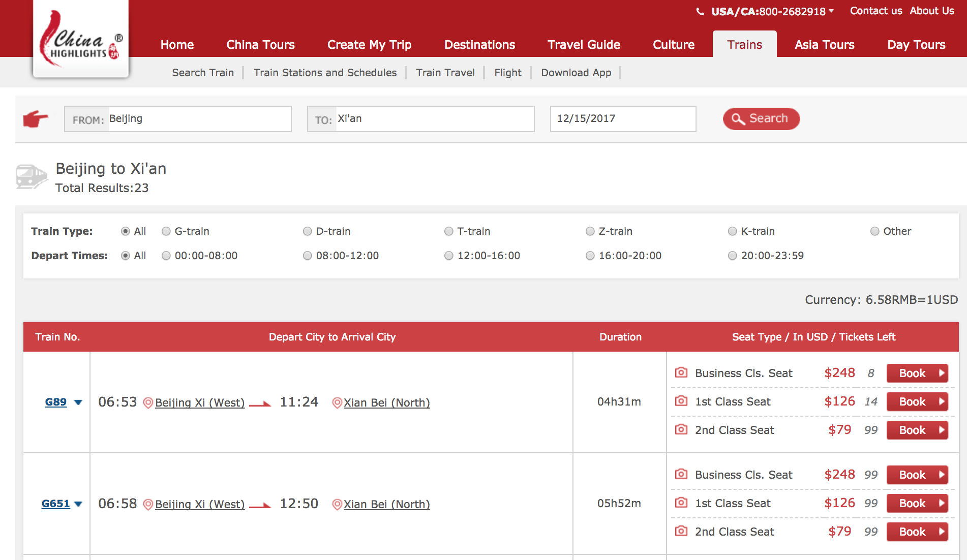
Task: Click camera icon for G651 1st Class Seat
Action: (x=681, y=503)
